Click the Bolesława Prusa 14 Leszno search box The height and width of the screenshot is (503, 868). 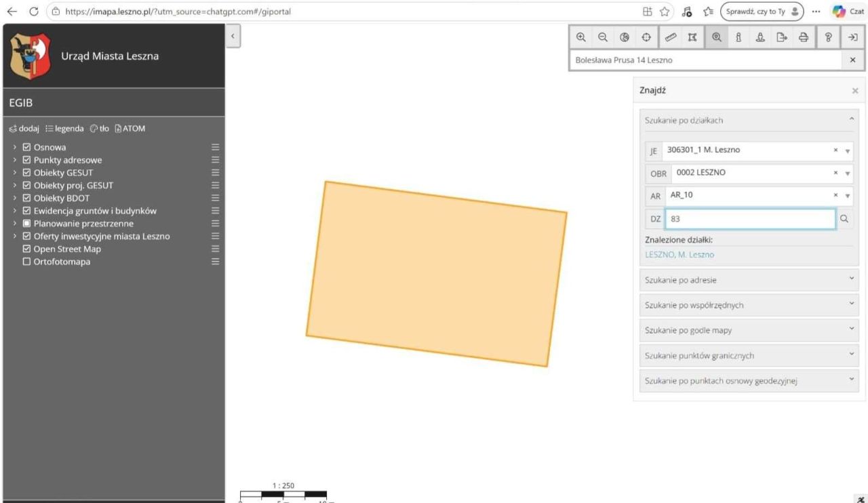[705, 60]
